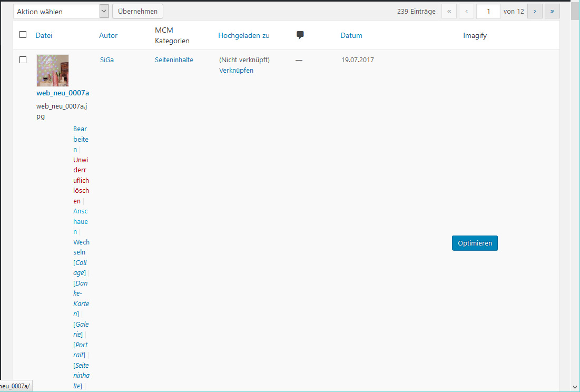Image resolution: width=580 pixels, height=392 pixels.
Task: Click the [Collage] category link
Action: point(80,267)
